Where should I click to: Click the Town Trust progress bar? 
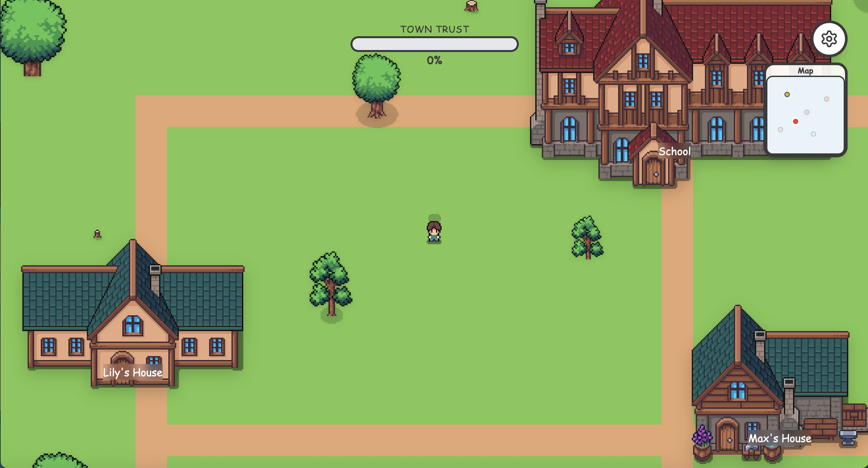pyautogui.click(x=434, y=44)
